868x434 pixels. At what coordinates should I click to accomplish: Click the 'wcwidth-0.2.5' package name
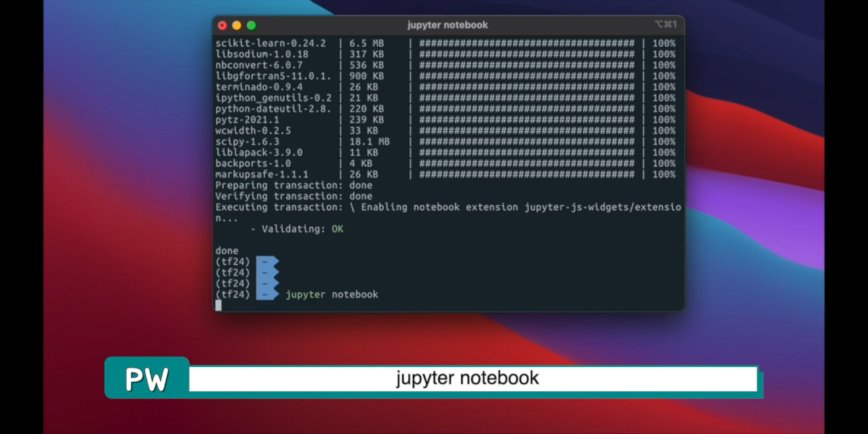(x=253, y=130)
